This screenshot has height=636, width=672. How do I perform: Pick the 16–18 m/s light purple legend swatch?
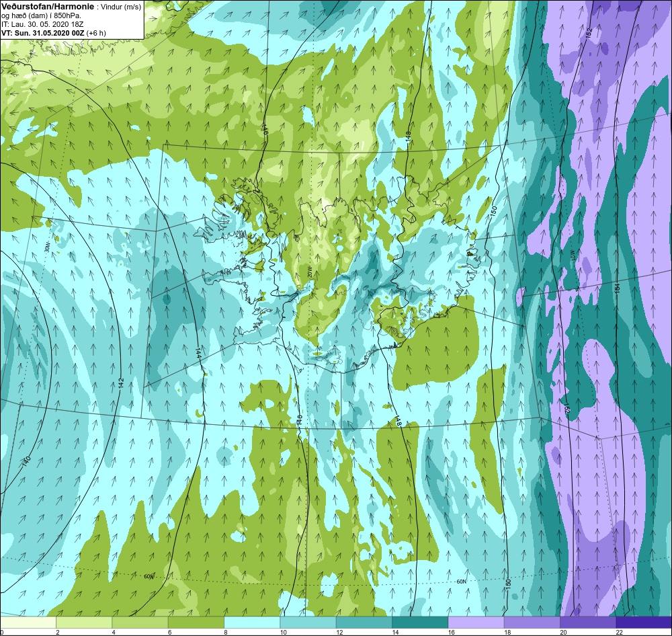(x=476, y=623)
